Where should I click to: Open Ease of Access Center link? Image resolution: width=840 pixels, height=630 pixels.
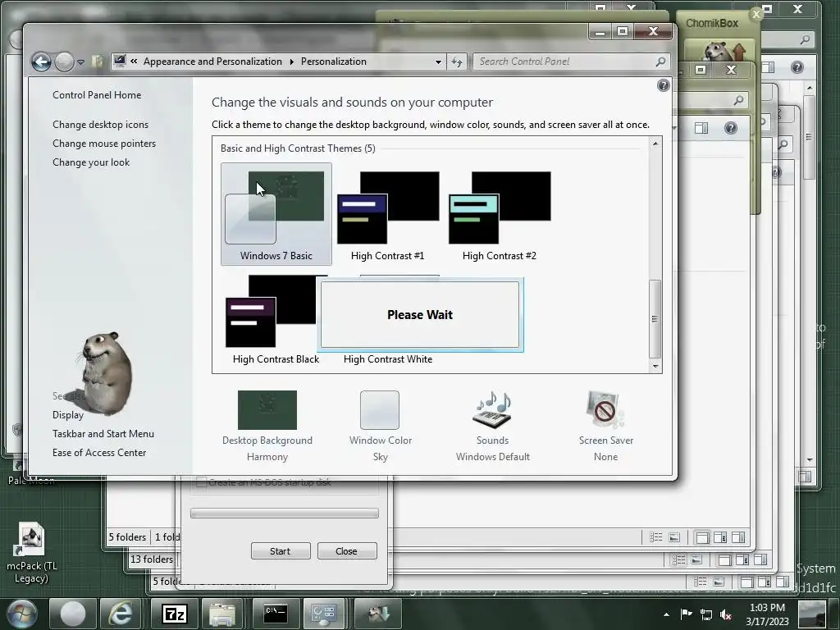[x=99, y=453]
